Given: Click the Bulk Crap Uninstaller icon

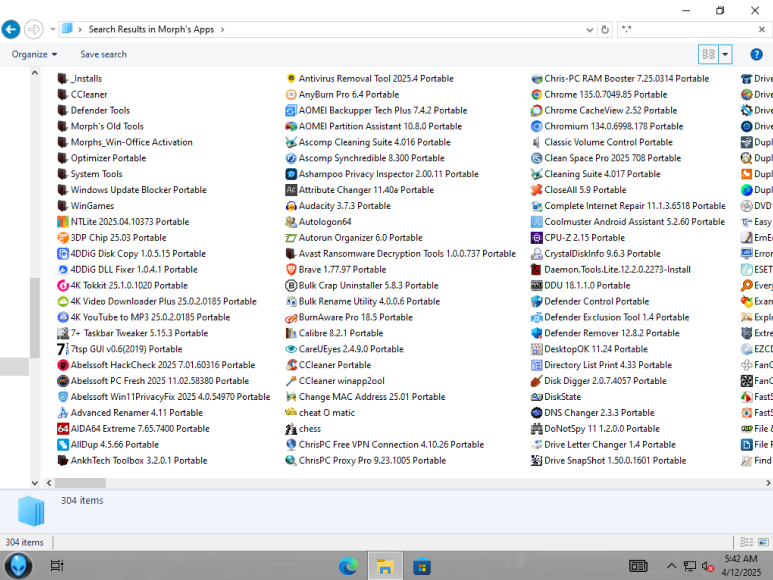Looking at the screenshot, I should pyautogui.click(x=291, y=285).
